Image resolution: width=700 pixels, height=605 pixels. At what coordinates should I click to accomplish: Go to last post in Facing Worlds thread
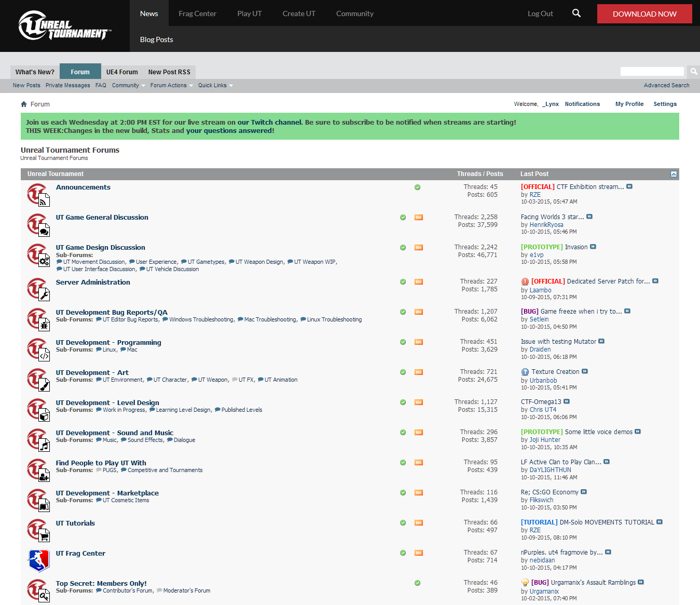[589, 217]
